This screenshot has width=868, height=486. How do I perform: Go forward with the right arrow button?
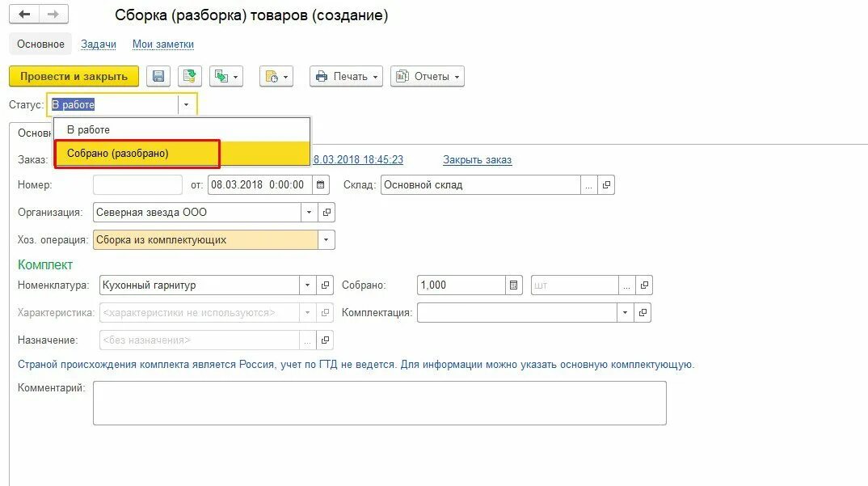[x=53, y=15]
